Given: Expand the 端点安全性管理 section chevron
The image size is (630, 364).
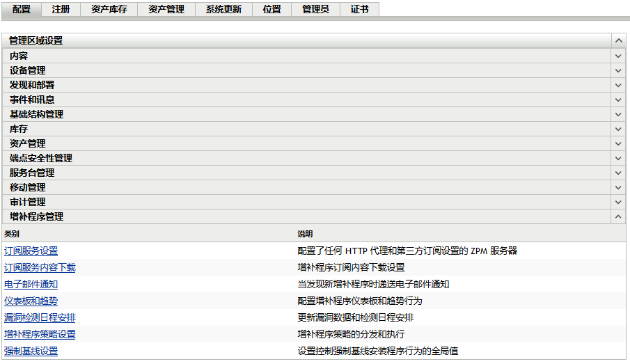Looking at the screenshot, I should tap(618, 158).
